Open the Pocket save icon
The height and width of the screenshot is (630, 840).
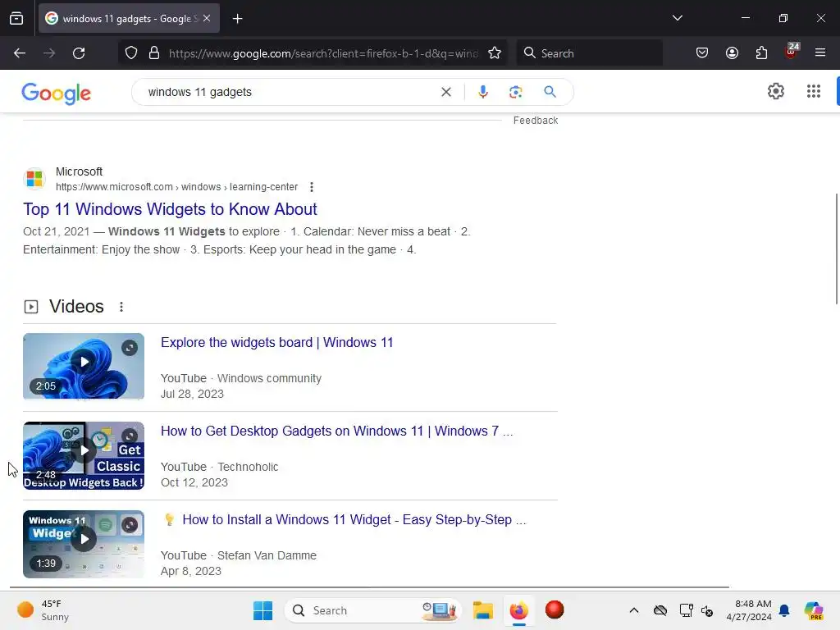pos(702,53)
